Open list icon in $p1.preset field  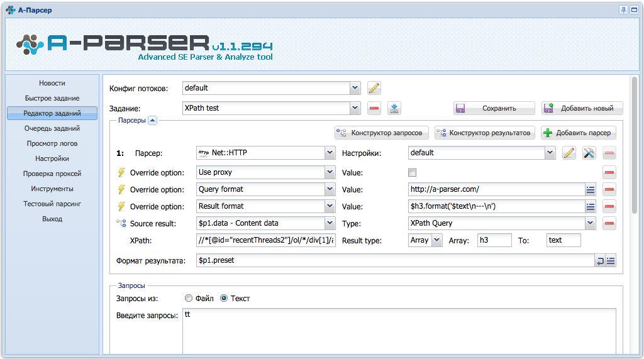tap(611, 260)
